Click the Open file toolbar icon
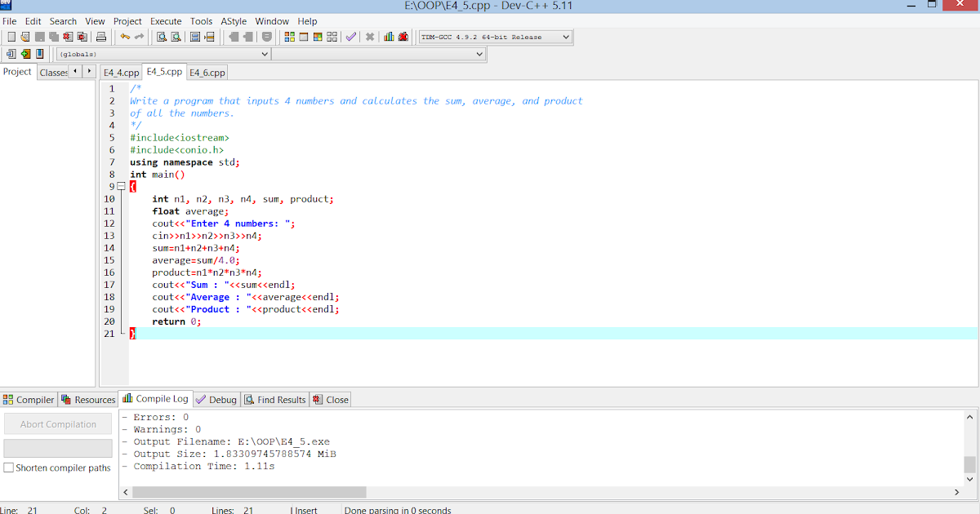Screen dimensions: 980x514 point(24,37)
